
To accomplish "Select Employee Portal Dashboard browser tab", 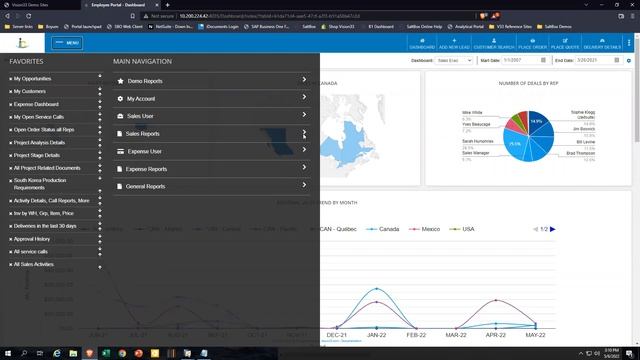I will click(122, 5).
